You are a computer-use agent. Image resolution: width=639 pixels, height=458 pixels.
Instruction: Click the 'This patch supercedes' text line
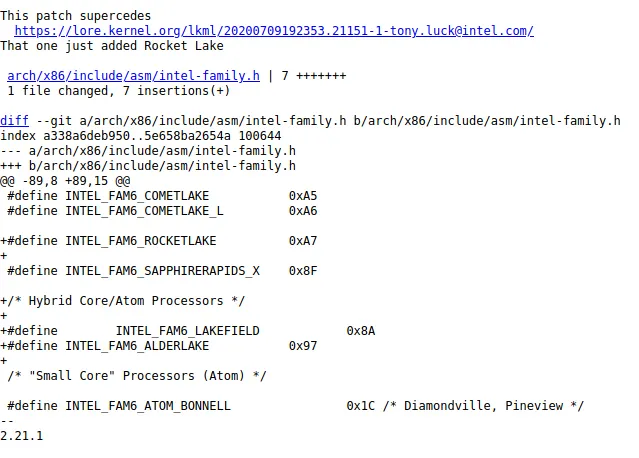[x=75, y=16]
